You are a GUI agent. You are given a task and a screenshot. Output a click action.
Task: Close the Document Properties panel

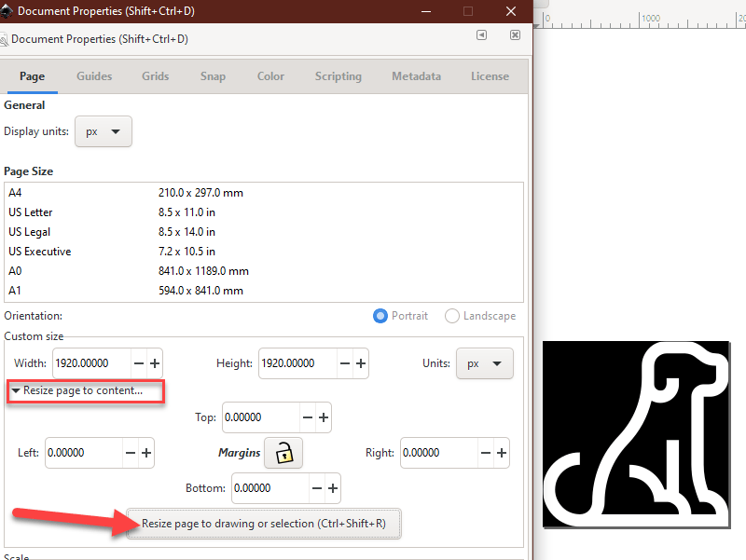(x=515, y=35)
